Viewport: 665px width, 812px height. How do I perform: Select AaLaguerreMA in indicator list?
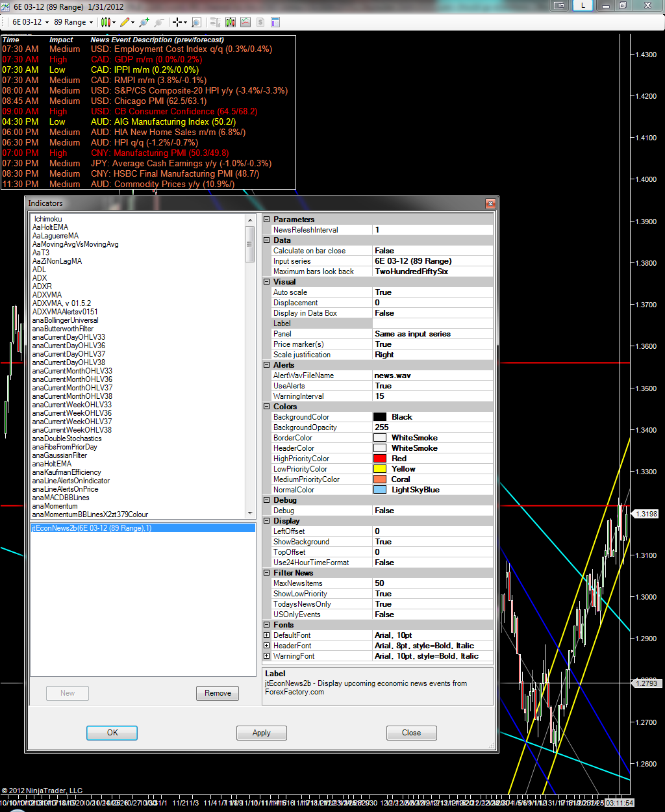click(56, 236)
